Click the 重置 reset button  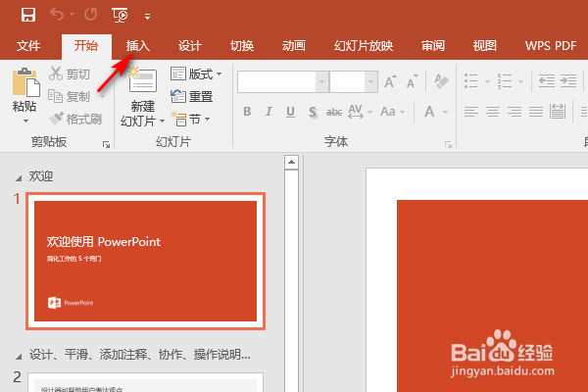(192, 96)
